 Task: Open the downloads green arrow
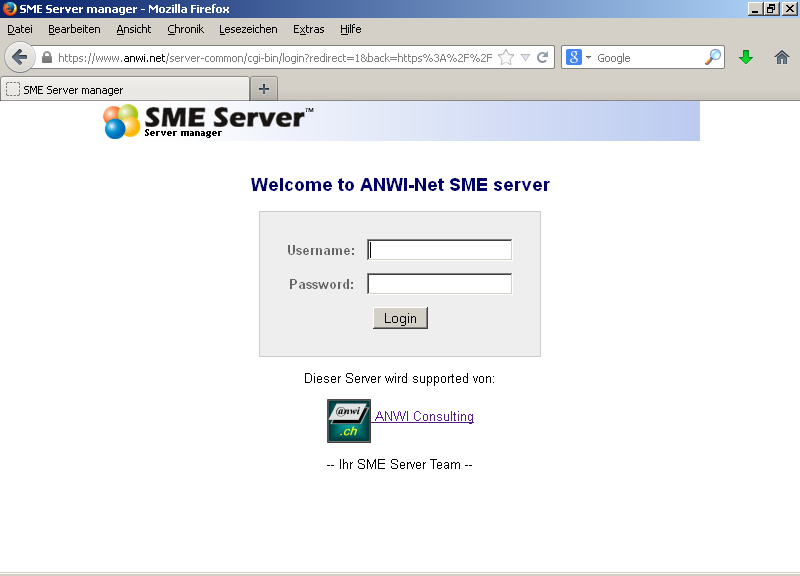tap(745, 57)
